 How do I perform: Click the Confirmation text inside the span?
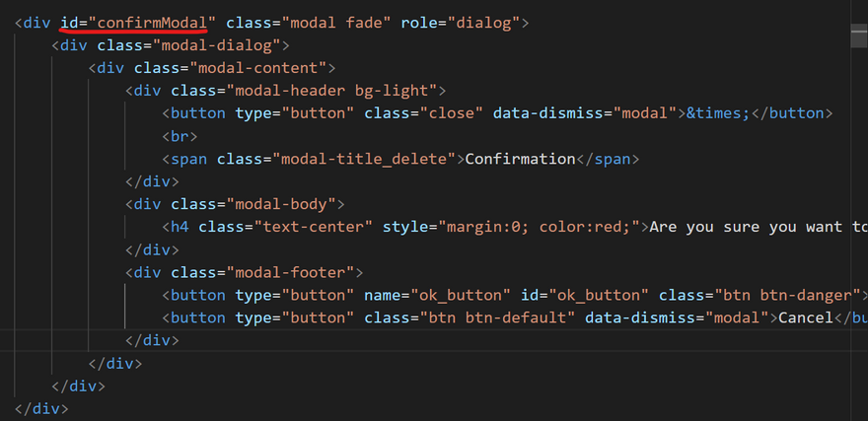520,159
